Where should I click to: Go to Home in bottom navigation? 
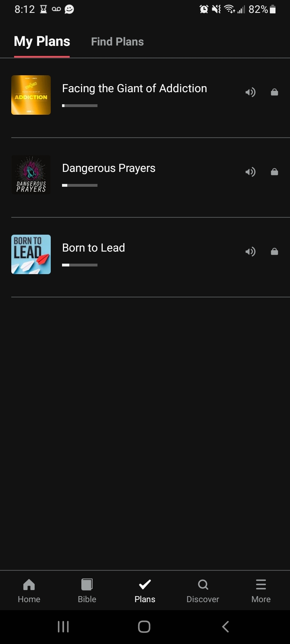29,590
